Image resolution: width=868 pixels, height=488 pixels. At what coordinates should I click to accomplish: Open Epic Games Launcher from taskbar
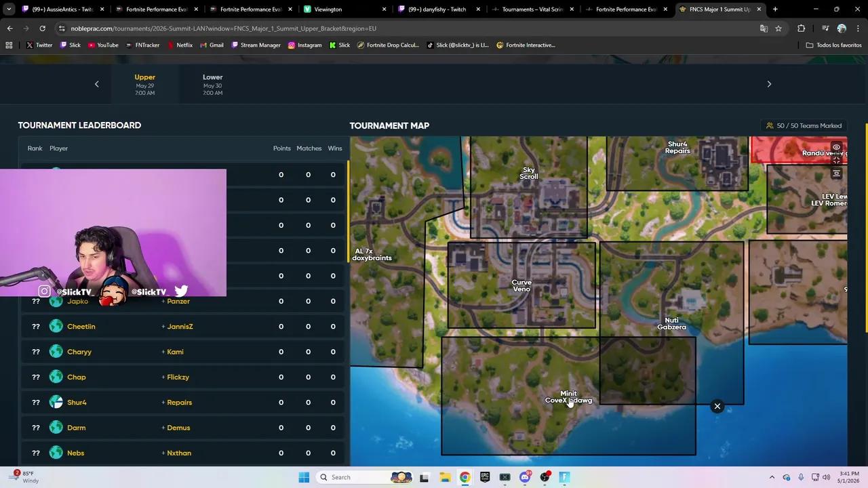click(485, 477)
